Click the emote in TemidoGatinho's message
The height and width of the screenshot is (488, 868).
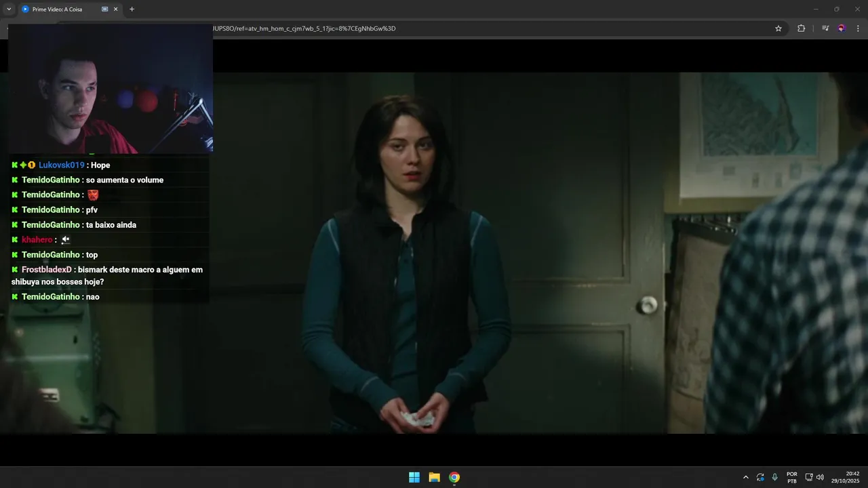click(93, 195)
